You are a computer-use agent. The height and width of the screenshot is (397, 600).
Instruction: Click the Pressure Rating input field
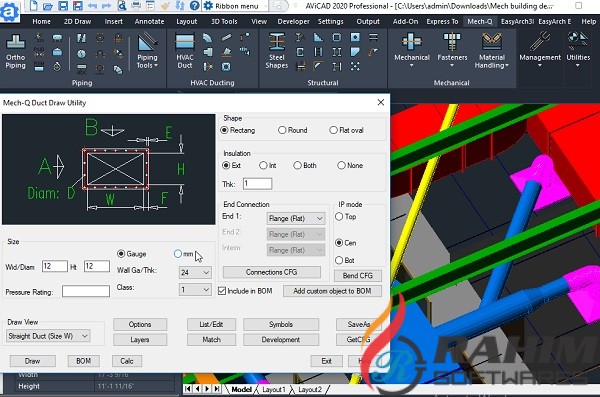86,291
